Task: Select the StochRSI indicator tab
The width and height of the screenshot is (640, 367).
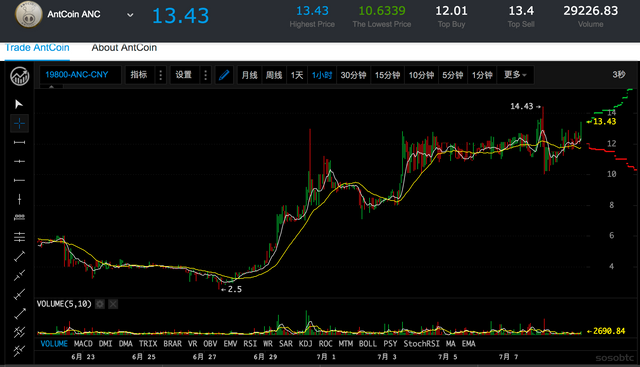Action: pyautogui.click(x=422, y=344)
